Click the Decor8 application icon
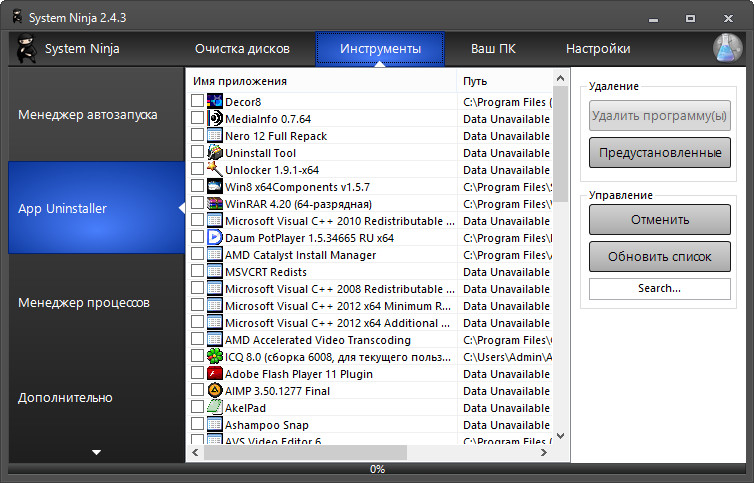Image resolution: width=754 pixels, height=483 pixels. [x=214, y=102]
